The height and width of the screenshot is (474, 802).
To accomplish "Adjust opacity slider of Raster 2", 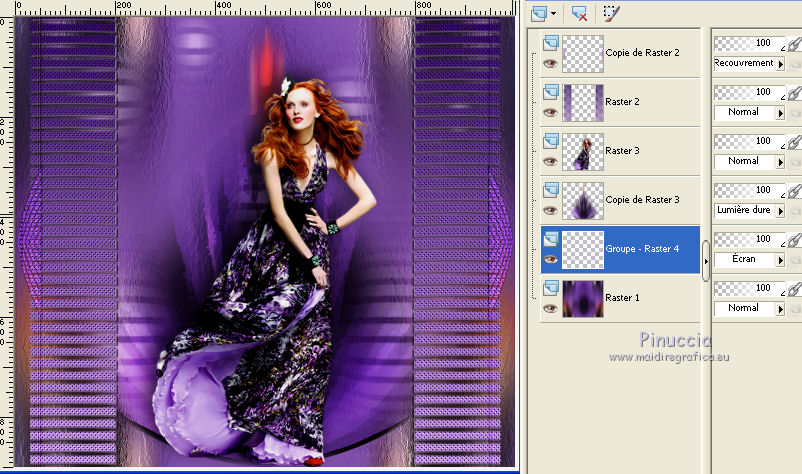I will (749, 93).
